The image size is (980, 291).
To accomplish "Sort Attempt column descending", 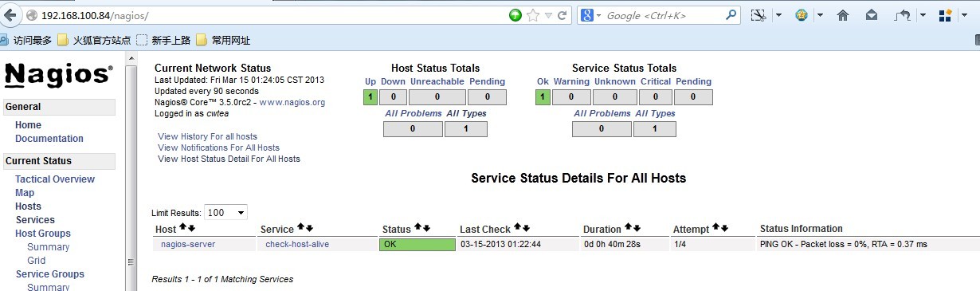I will 724,228.
